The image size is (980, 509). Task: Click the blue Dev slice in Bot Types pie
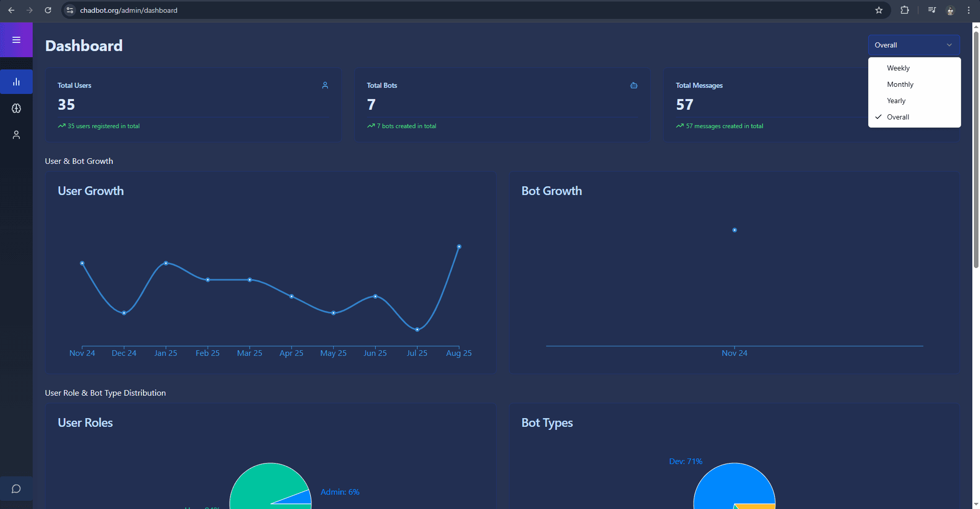click(x=725, y=485)
